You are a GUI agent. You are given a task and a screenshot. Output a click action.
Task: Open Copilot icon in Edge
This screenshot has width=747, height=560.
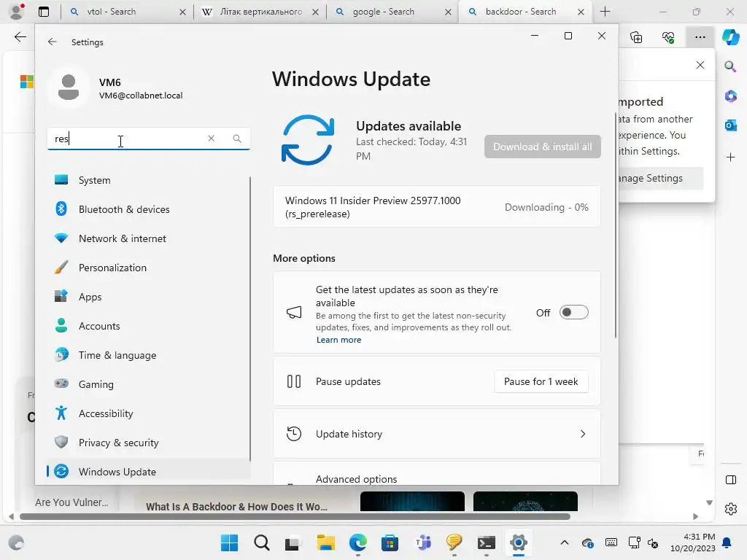click(x=730, y=36)
